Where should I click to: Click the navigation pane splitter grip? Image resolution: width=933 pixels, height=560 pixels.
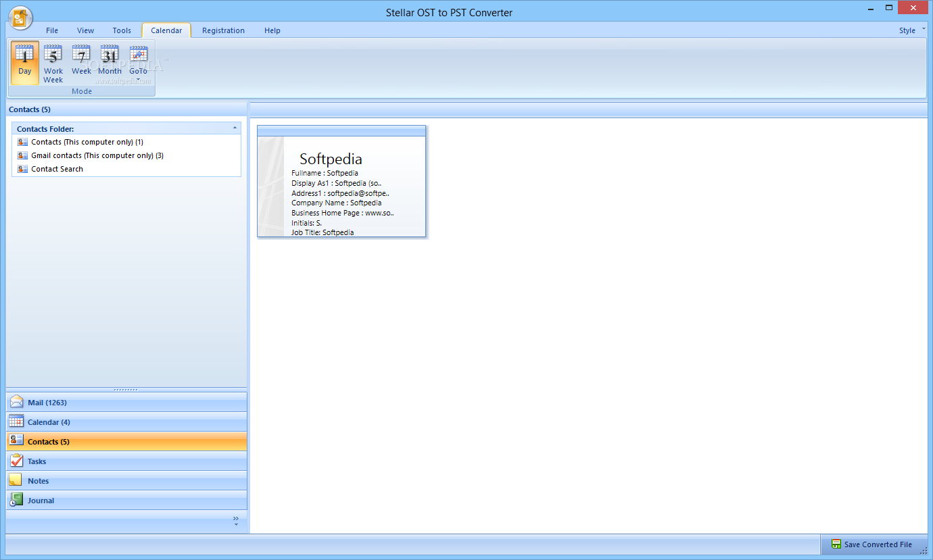[126, 390]
